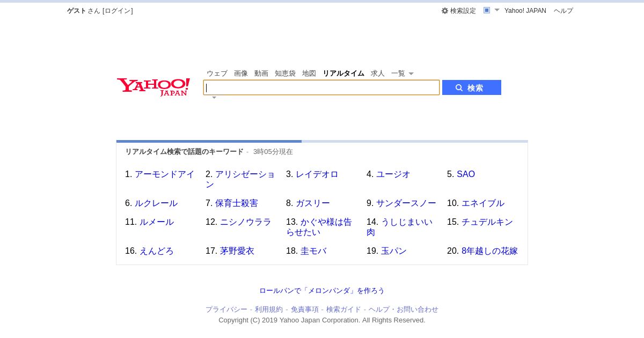Switch to the 知恵袋 search tab
The image size is (644, 338).
coord(285,74)
